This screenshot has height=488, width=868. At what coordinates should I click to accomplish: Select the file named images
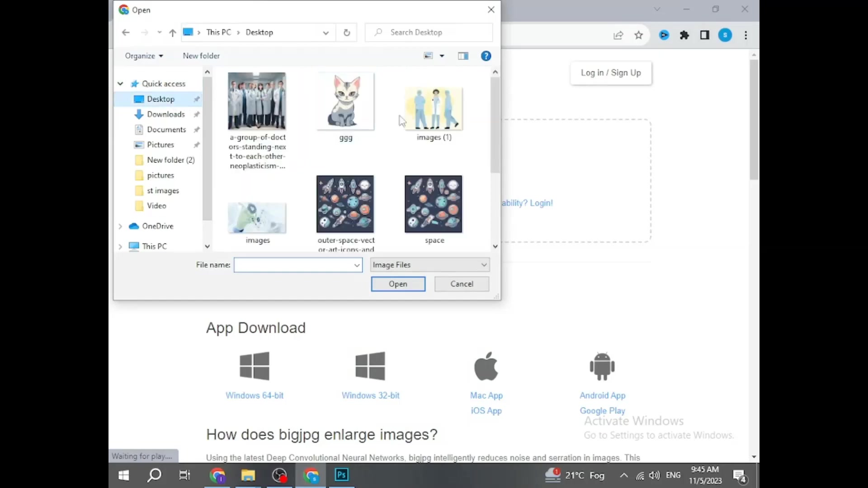pos(257,218)
